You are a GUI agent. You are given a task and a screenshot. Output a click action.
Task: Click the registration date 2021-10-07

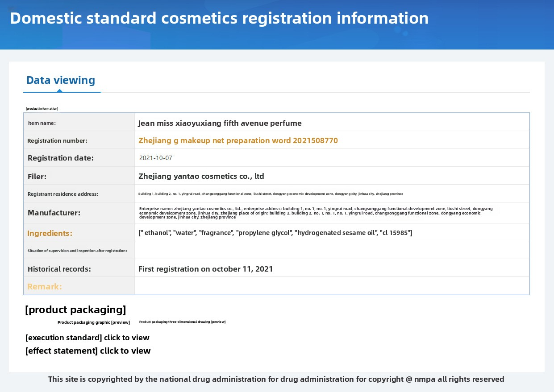tap(156, 158)
